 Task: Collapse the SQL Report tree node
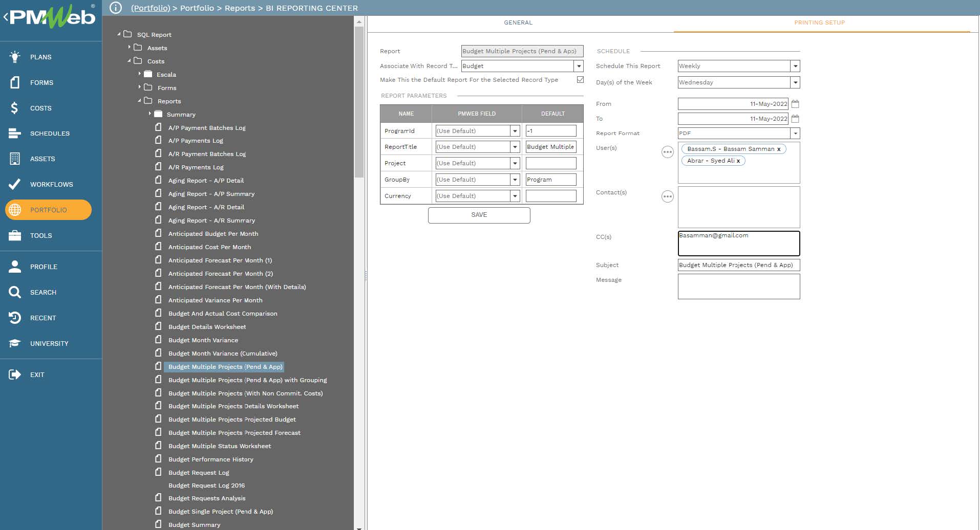tap(119, 34)
